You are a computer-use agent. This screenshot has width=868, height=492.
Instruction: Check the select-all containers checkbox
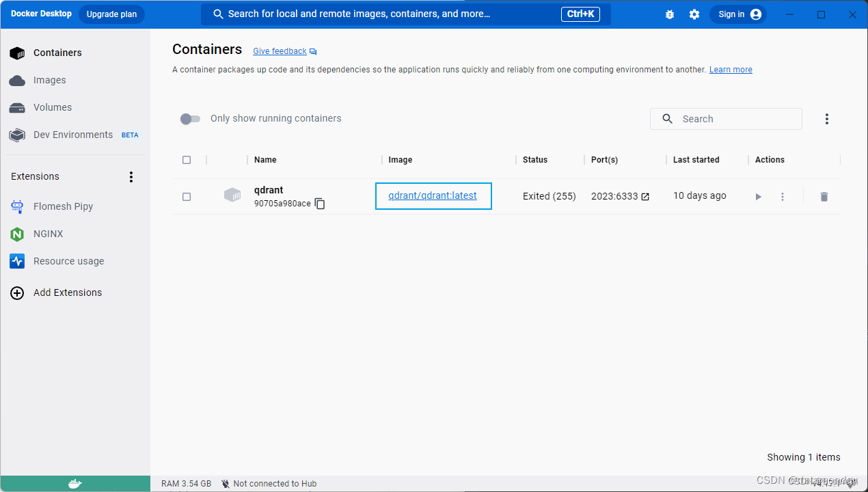(187, 160)
